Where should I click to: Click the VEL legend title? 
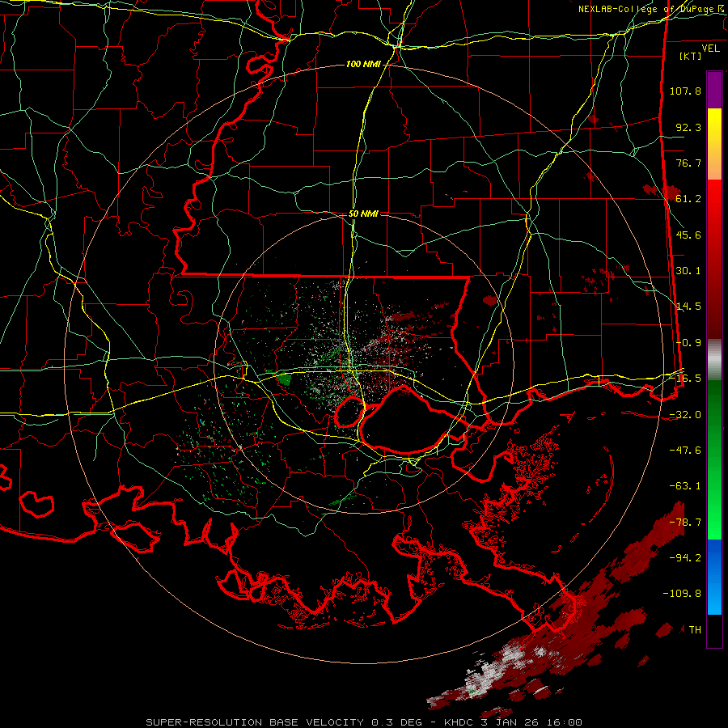point(710,49)
